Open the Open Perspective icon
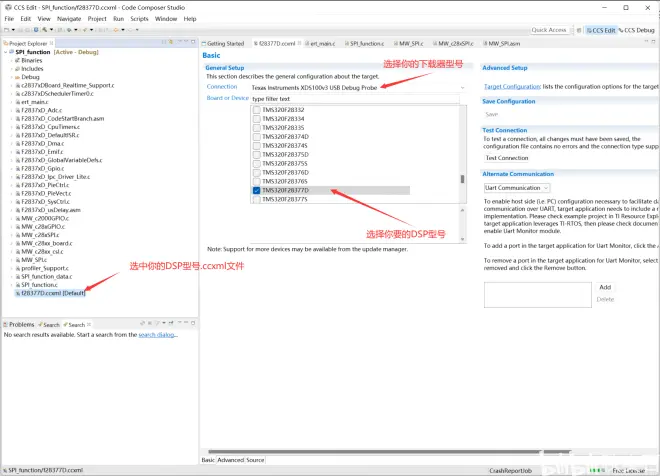The width and height of the screenshot is (660, 476). 579,30
